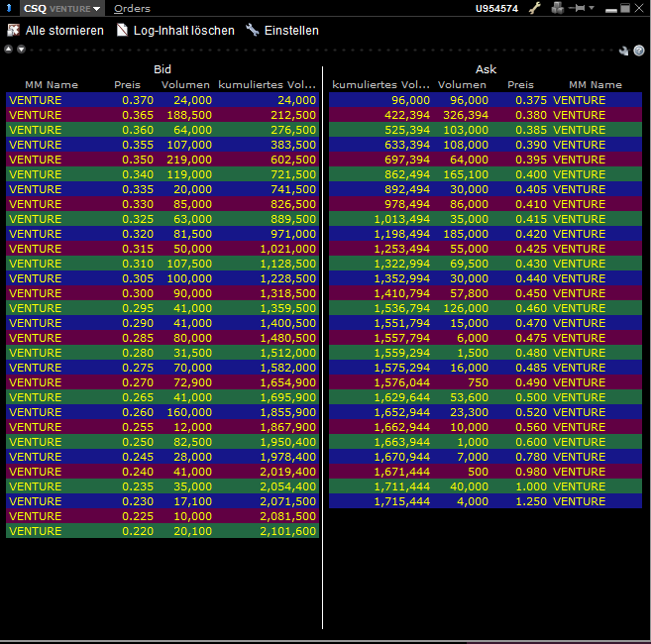Collapse panel with the up arrow button

9,49
